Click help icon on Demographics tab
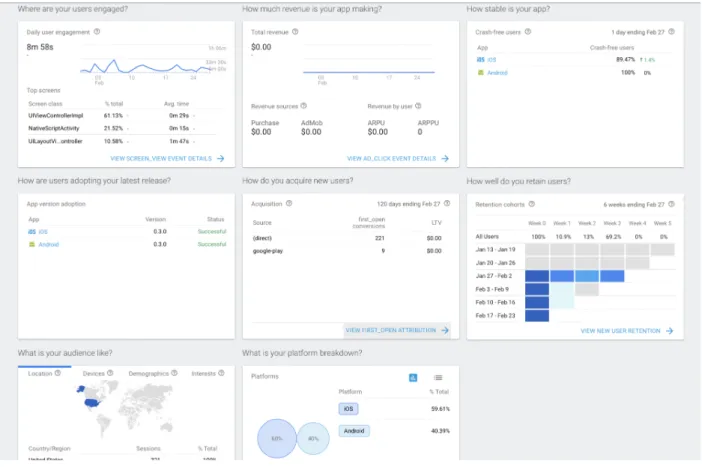 (x=174, y=373)
